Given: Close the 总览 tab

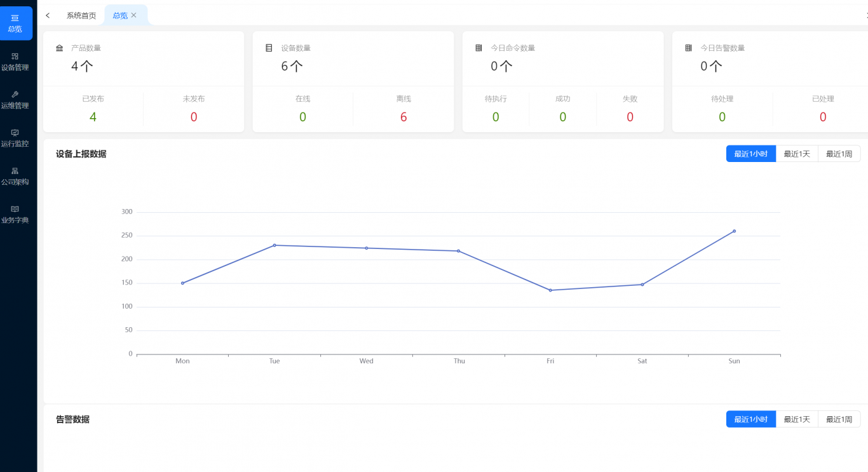Looking at the screenshot, I should 134,15.
